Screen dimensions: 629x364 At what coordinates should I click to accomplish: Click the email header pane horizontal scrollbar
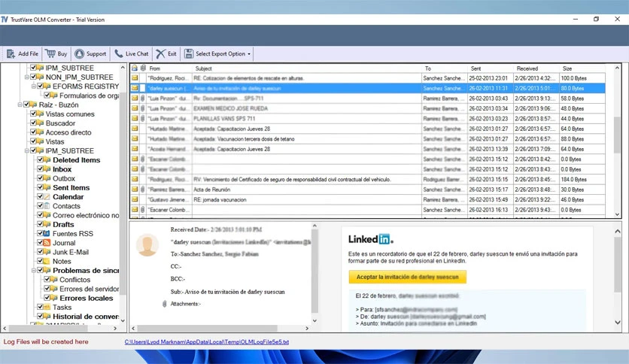208,329
